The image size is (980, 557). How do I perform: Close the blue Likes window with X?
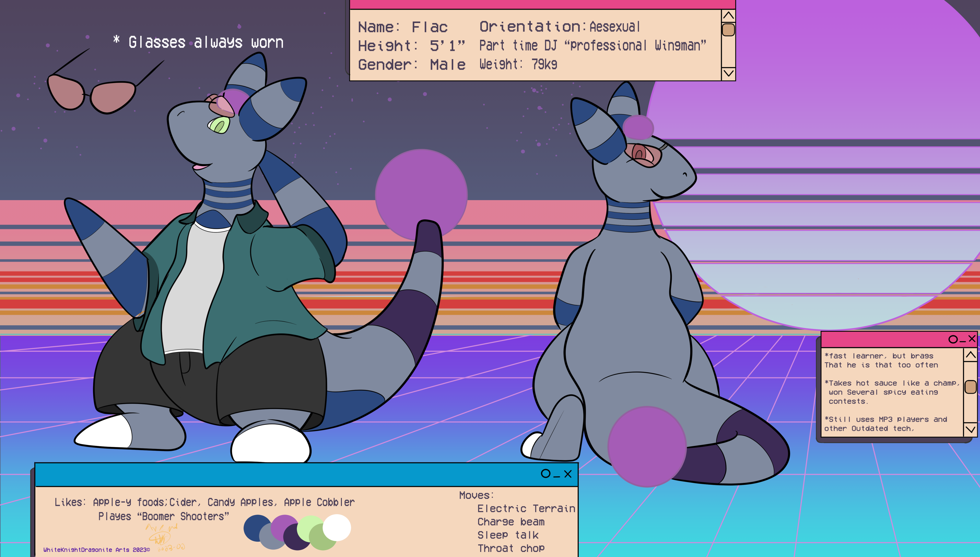click(568, 474)
